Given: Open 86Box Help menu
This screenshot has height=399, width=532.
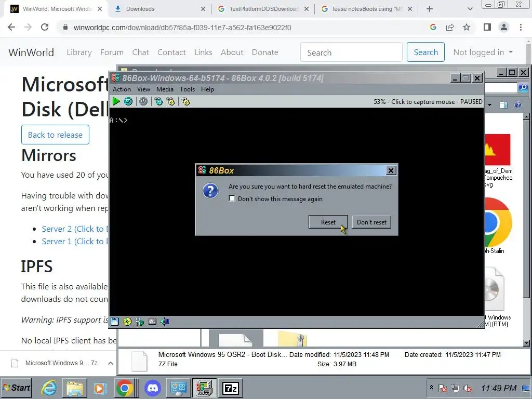Looking at the screenshot, I should coord(207,89).
